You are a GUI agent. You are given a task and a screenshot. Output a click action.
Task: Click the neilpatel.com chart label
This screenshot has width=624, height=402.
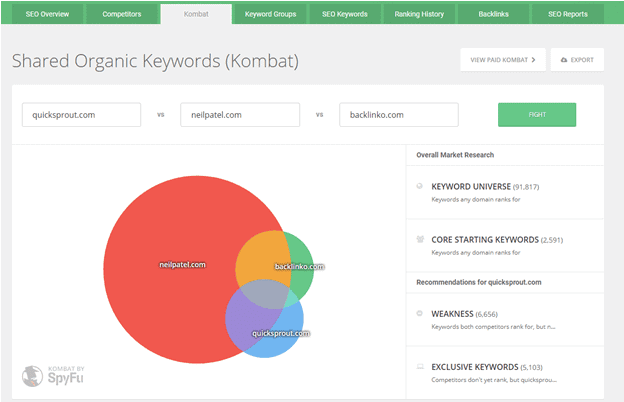tap(182, 265)
